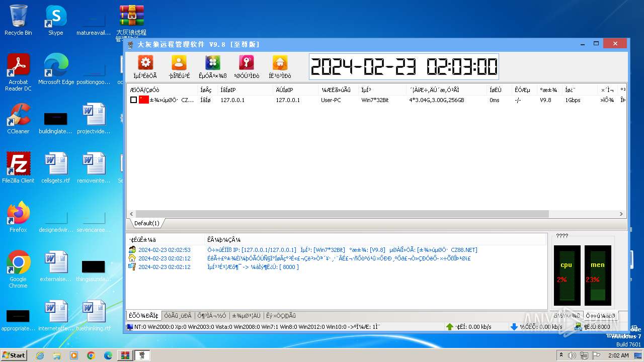Open the Microsoft Edge desktop shortcut
This screenshot has height=362, width=644.
click(56, 69)
